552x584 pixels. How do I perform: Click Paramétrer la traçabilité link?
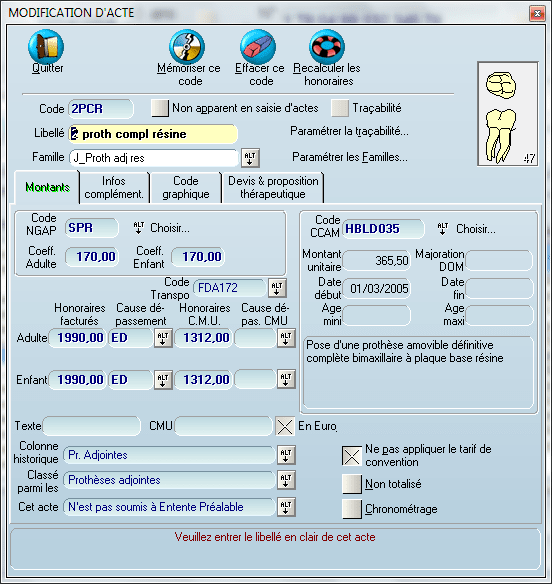pyautogui.click(x=349, y=131)
